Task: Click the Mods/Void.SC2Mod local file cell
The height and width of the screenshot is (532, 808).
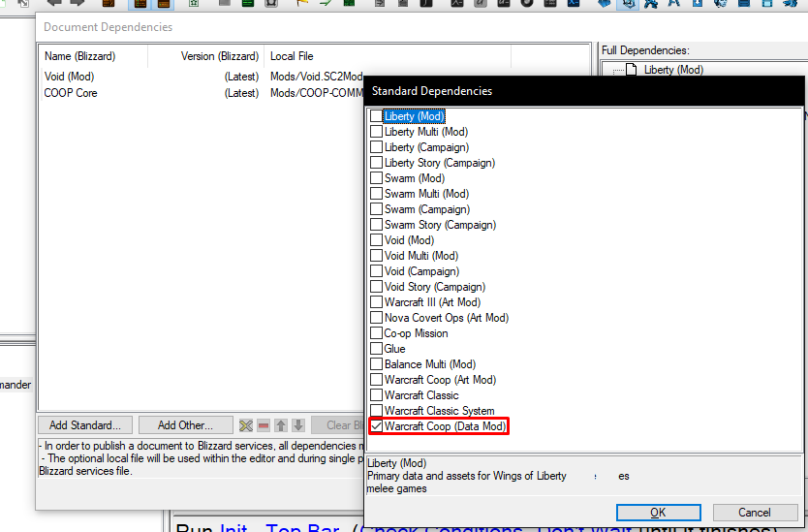Action: [x=317, y=77]
